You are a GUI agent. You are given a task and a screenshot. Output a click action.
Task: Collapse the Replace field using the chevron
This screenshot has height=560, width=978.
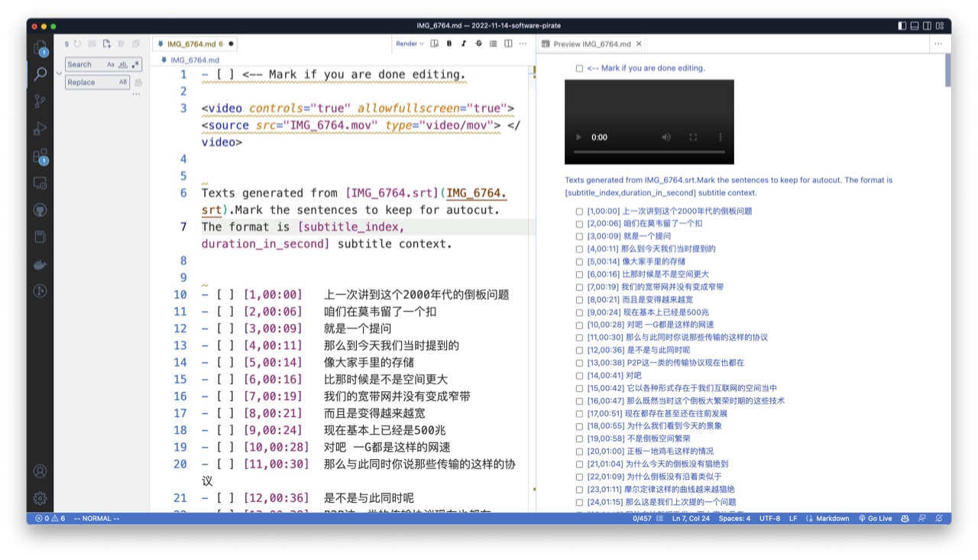point(60,74)
